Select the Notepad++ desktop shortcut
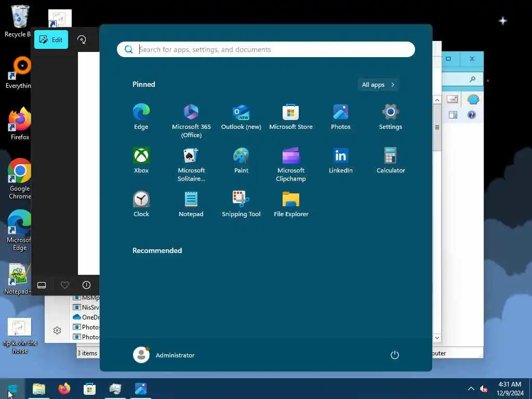532x399 pixels. tap(17, 279)
